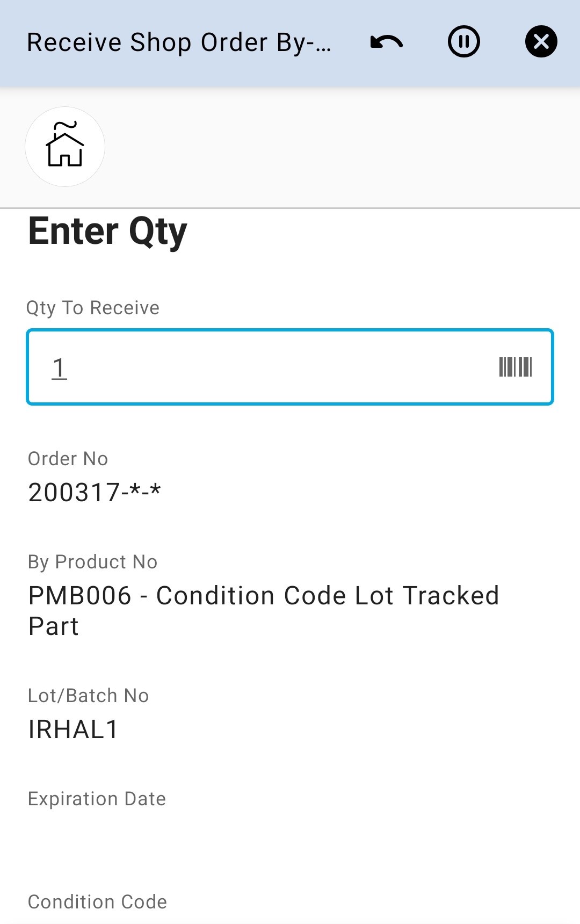This screenshot has width=580, height=924.
Task: Select the IRHAL1 lot value
Action: (x=74, y=730)
